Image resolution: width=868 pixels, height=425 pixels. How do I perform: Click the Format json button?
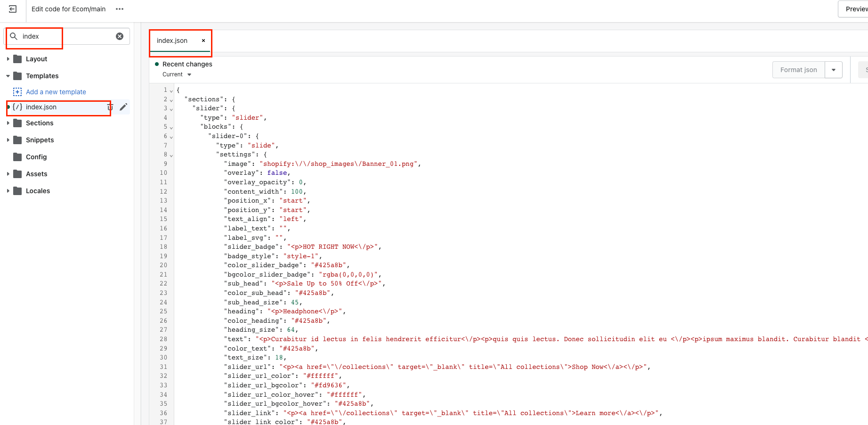pyautogui.click(x=798, y=70)
